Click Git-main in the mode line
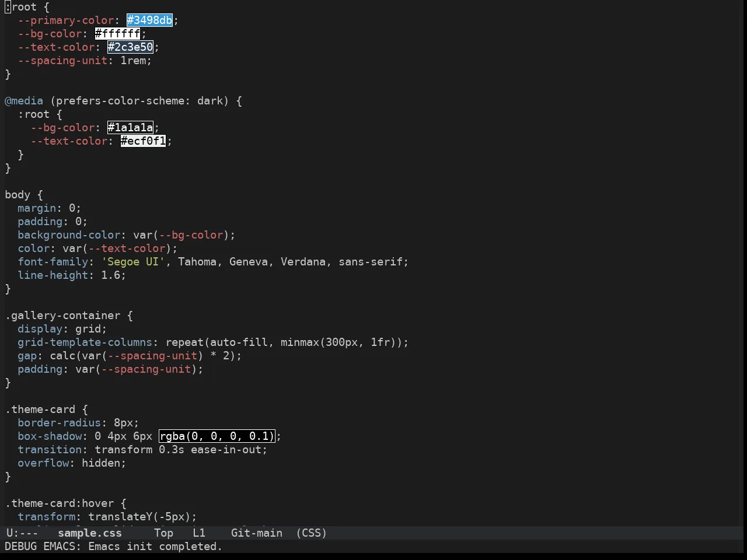 point(257,533)
